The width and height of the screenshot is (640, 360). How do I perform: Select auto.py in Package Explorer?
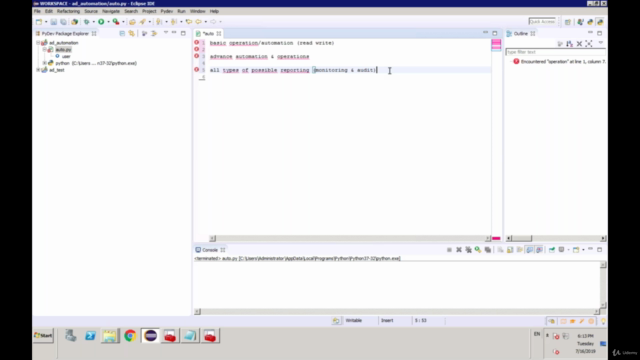pyautogui.click(x=63, y=49)
